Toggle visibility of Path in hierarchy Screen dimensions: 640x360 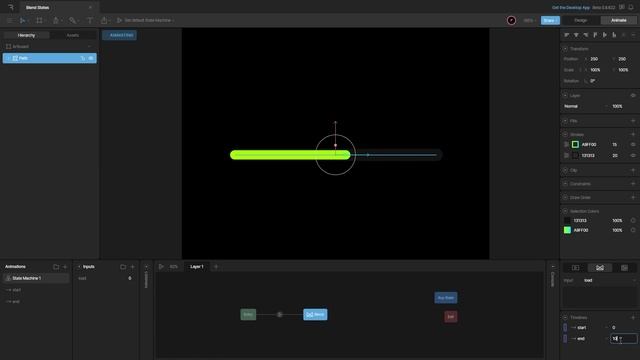pos(91,58)
